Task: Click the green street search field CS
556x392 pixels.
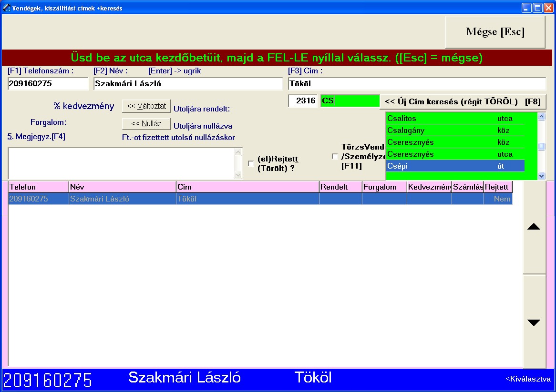Action: (x=350, y=101)
